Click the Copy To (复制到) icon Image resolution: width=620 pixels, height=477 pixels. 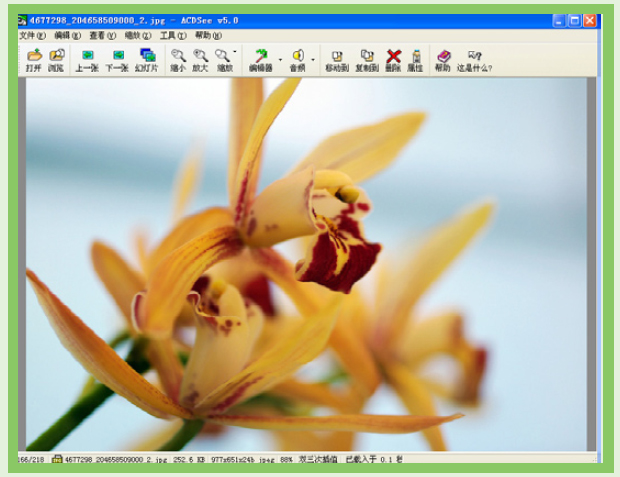[367, 59]
